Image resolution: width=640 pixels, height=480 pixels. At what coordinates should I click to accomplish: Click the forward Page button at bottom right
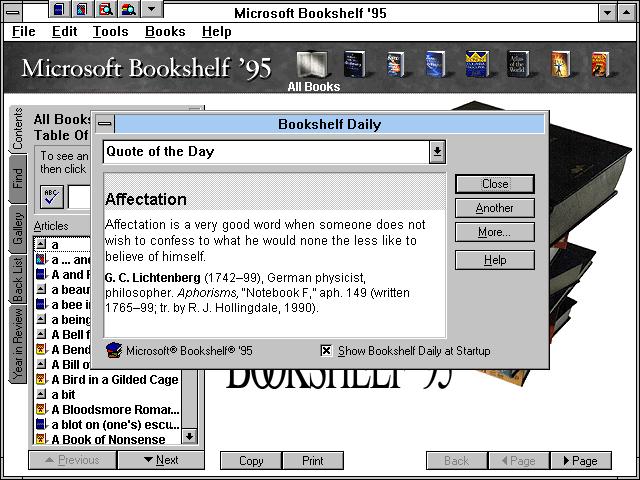[x=581, y=461]
